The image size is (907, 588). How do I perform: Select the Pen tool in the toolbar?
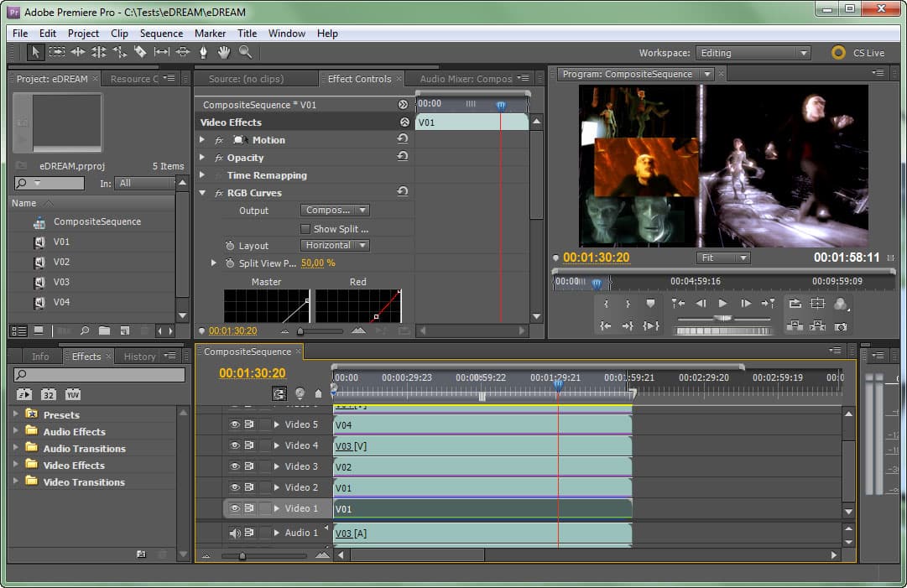(203, 52)
